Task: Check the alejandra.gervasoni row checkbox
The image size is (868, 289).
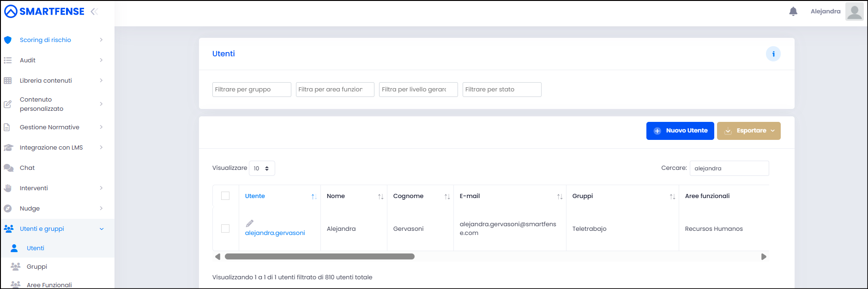Action: coord(225,229)
